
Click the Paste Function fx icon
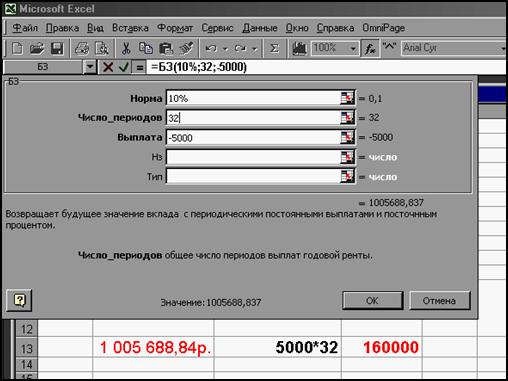(x=370, y=49)
